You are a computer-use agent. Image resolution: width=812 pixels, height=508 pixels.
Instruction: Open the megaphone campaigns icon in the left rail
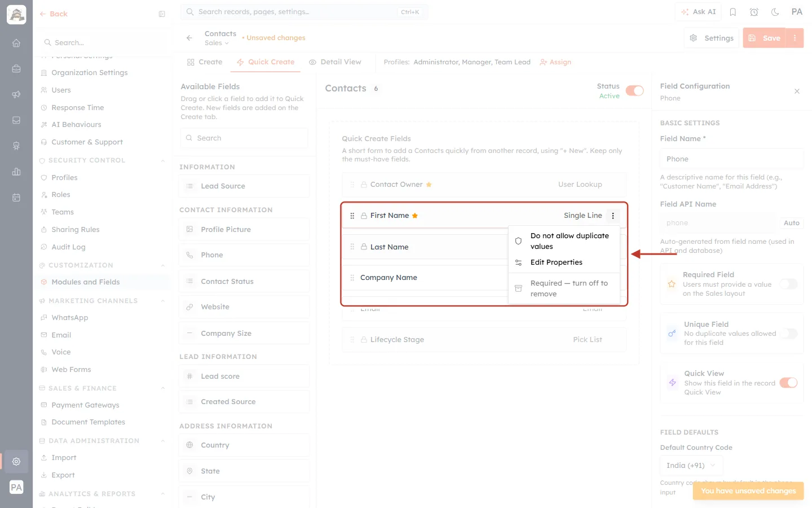coord(16,94)
